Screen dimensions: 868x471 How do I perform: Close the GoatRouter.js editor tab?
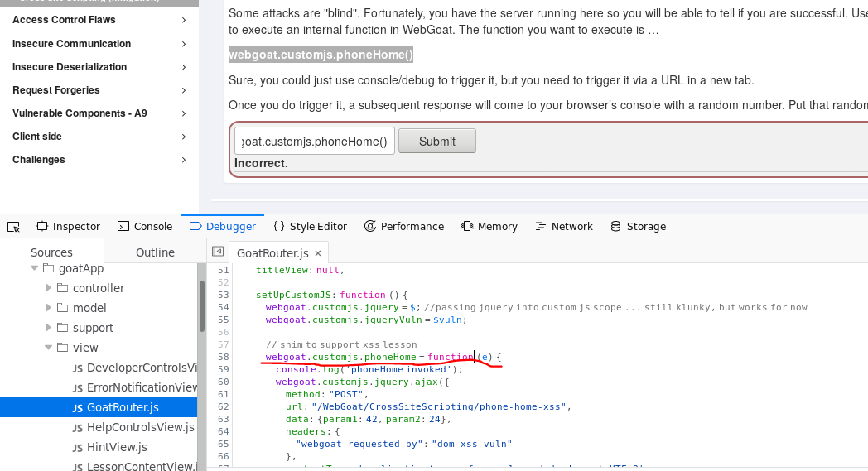(318, 253)
